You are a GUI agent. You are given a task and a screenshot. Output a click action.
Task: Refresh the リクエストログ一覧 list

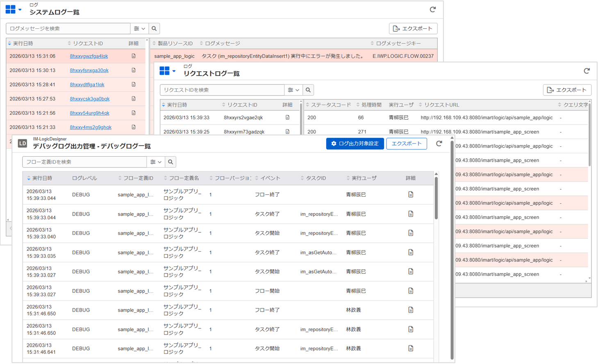coord(587,71)
